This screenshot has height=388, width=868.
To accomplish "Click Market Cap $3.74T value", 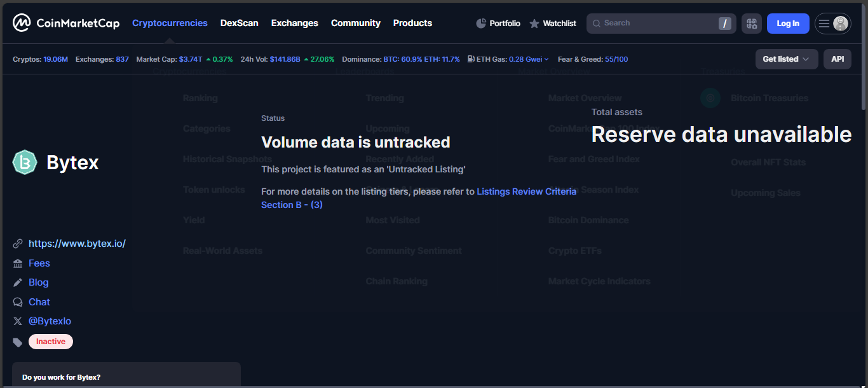I will coord(191,59).
